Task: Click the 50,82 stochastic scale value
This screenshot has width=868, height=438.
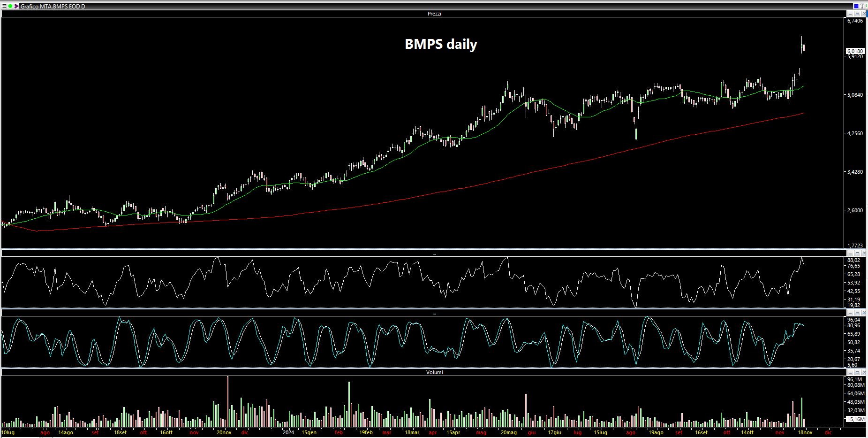Action: [x=854, y=342]
